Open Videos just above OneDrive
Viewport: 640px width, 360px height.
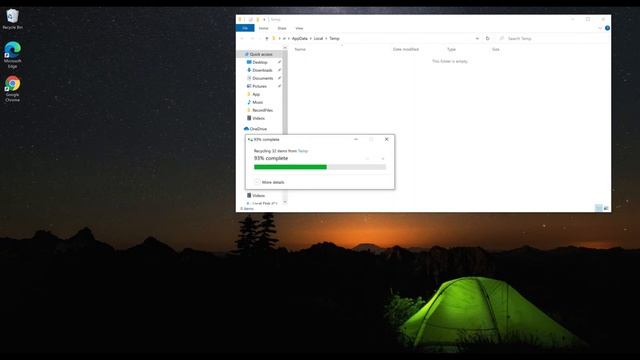258,118
